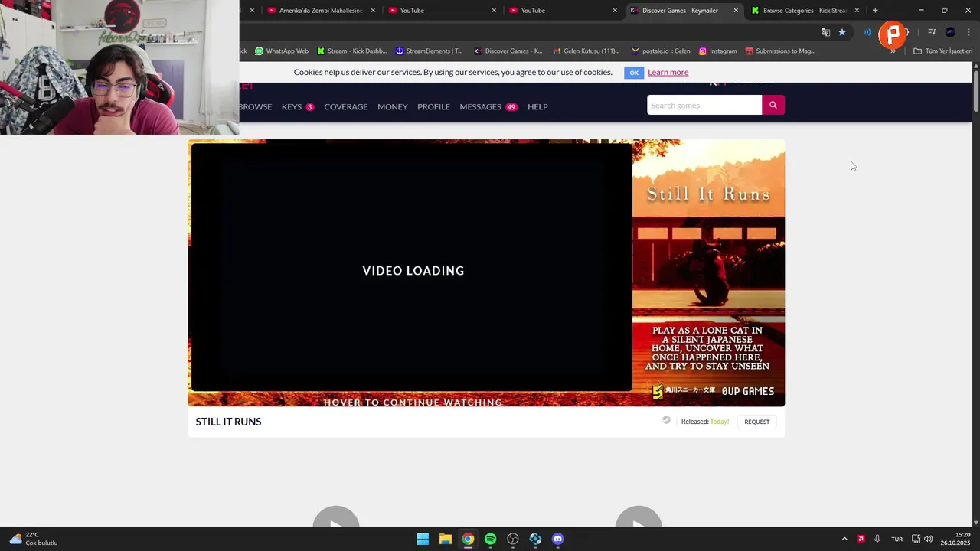
Task: Open the HELP menu item
Action: coord(537,106)
